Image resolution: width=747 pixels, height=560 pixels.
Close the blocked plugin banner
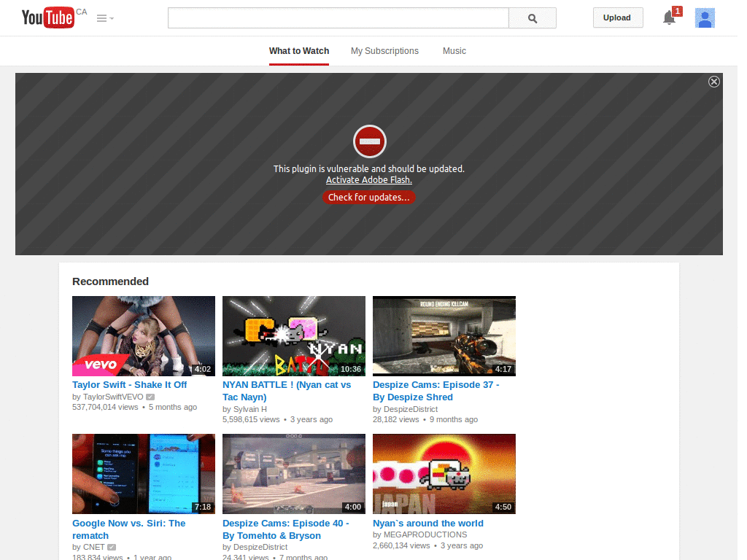[713, 82]
